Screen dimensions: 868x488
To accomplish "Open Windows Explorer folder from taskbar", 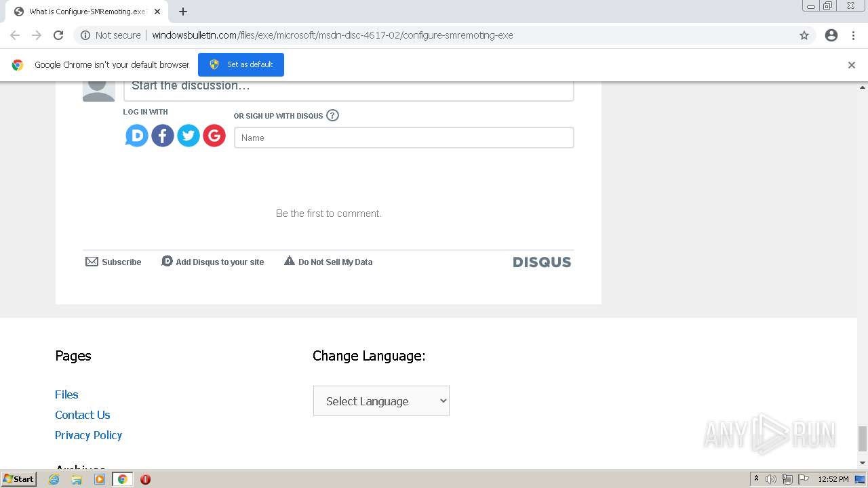I will click(x=77, y=479).
